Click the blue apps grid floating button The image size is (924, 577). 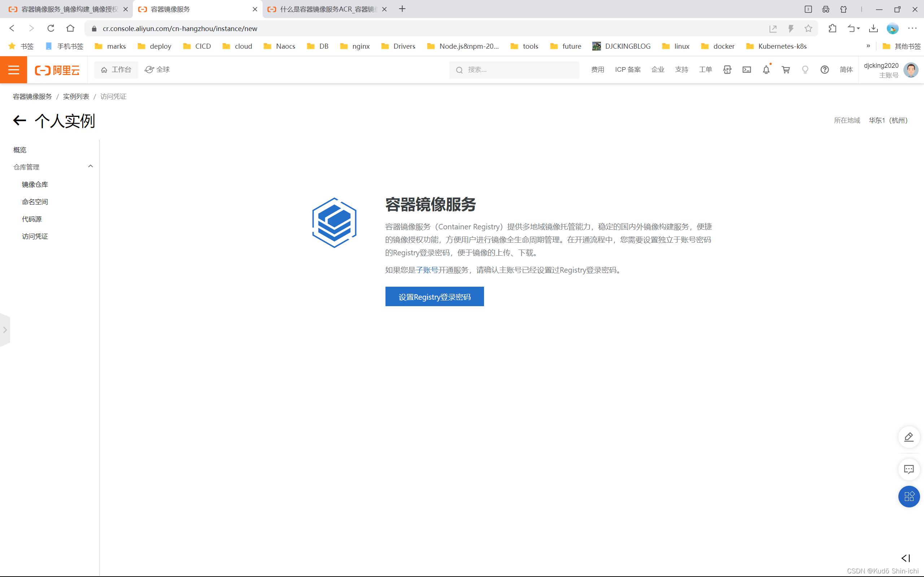click(909, 496)
